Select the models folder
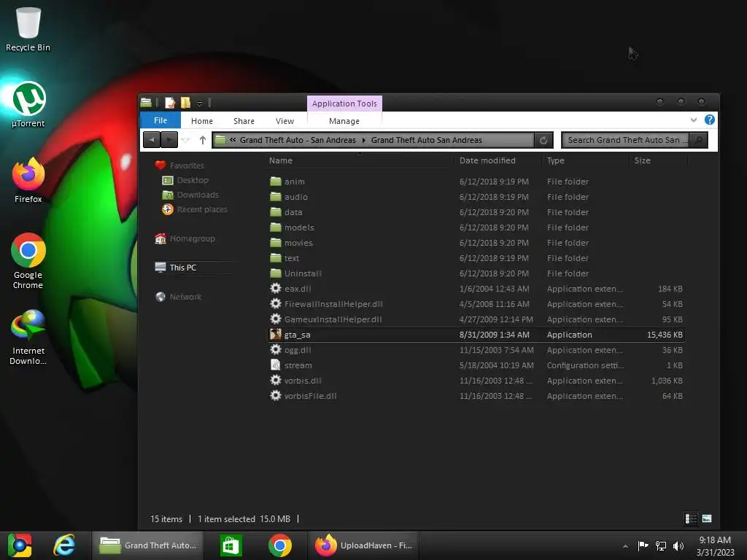This screenshot has height=560, width=747. tap(476, 227)
